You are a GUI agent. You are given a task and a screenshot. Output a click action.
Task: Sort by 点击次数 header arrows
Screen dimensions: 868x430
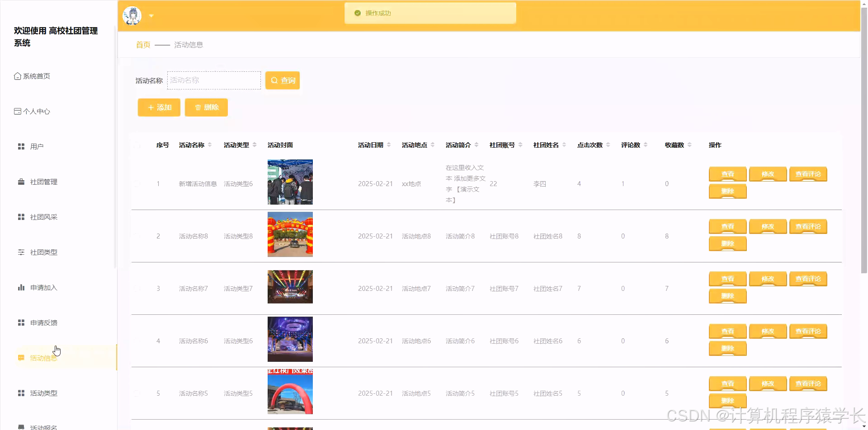608,145
